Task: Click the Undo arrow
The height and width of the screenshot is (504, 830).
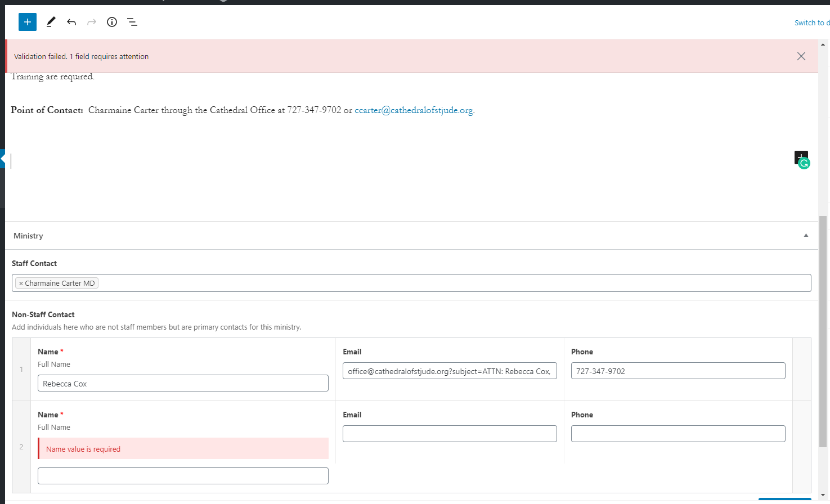Action: click(71, 22)
